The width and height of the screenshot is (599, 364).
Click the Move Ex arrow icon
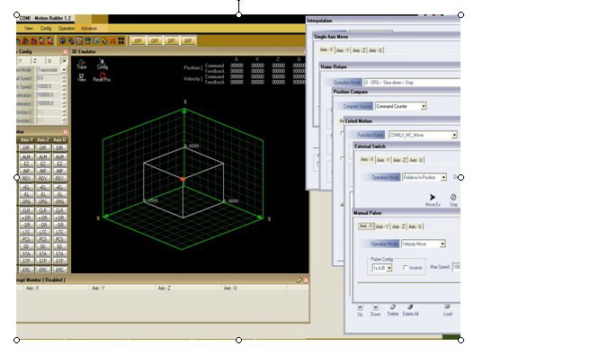(x=433, y=198)
